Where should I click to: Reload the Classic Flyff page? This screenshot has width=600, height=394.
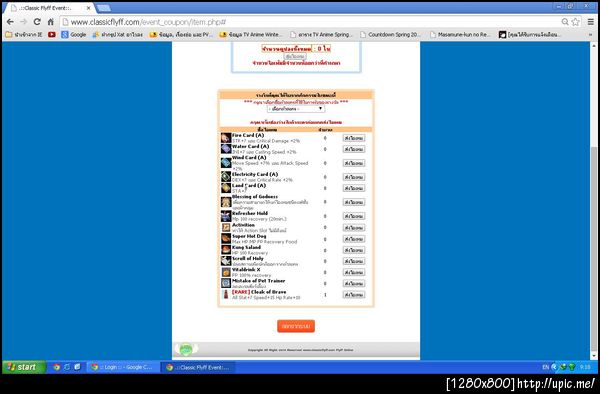coord(37,22)
